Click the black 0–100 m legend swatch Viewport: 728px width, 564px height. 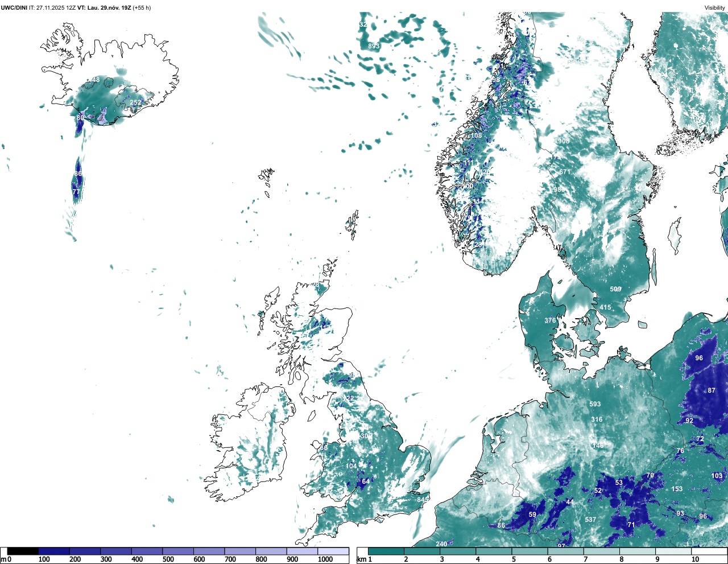[23, 551]
